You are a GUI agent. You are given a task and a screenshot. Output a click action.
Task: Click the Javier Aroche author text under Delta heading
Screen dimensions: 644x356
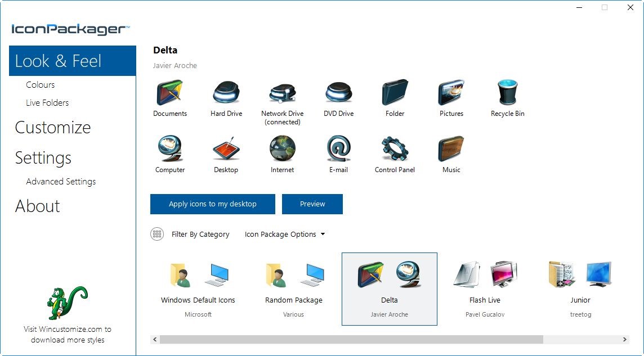[175, 66]
